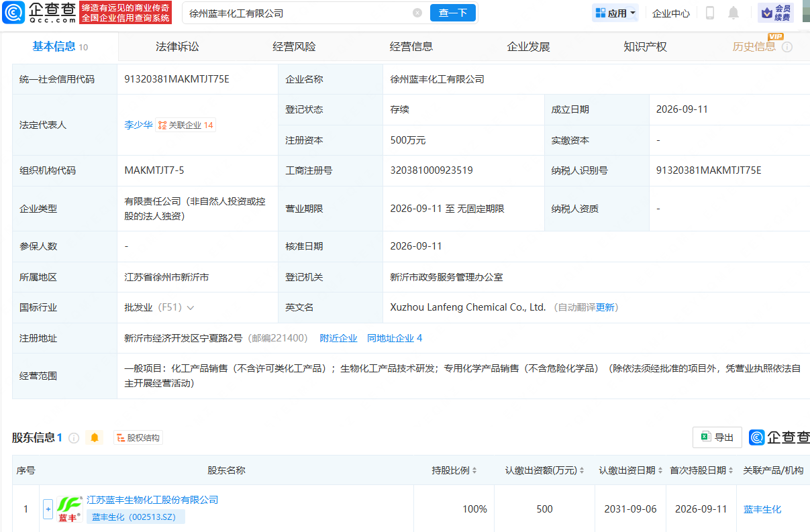The image size is (810, 532).
Task: Click the info icon beside 历史信息
Action: 787,47
